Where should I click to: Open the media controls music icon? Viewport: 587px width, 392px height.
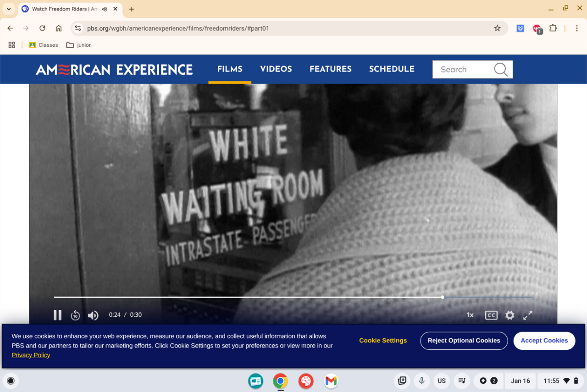point(462,381)
